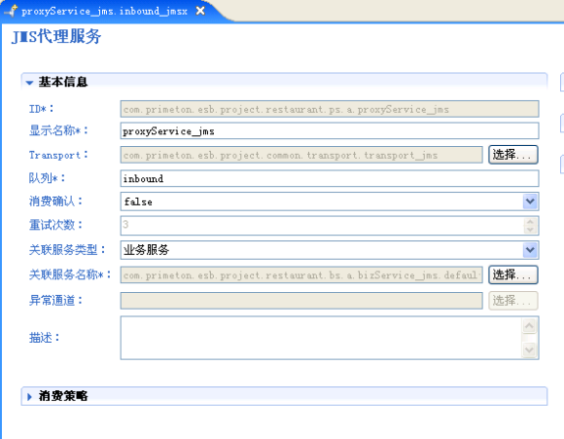Click into the 队列 inbound field
Screen dimensions: 564x439
coord(329,178)
